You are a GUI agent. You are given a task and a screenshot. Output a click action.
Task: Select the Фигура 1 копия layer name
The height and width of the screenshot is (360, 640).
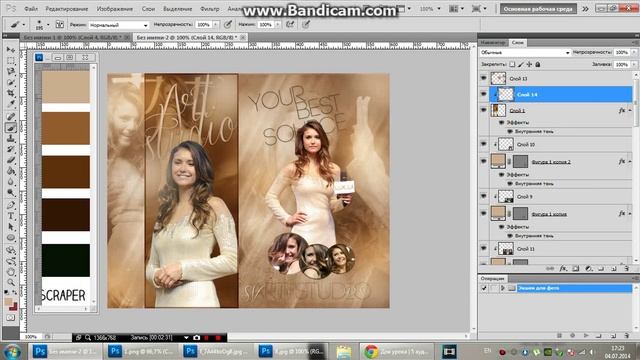pos(549,214)
